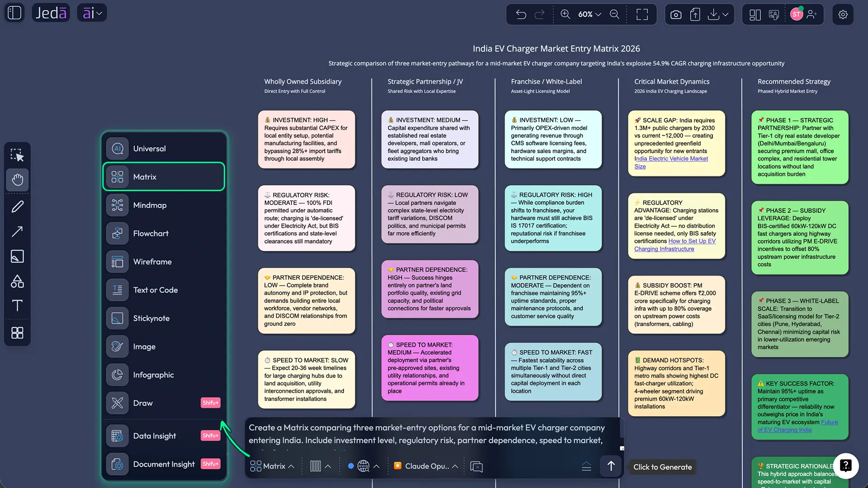Click the share/export upload icon
Viewport: 868px width, 488px height.
tap(695, 14)
